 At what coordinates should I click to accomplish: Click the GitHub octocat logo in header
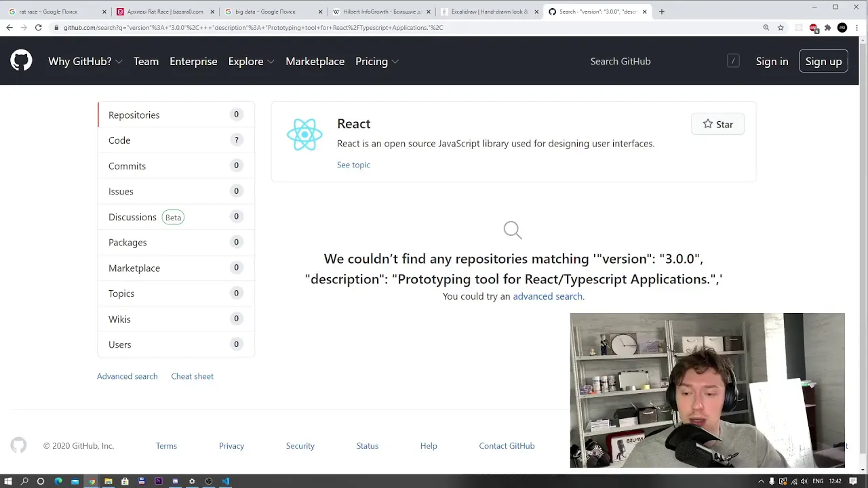tap(21, 61)
